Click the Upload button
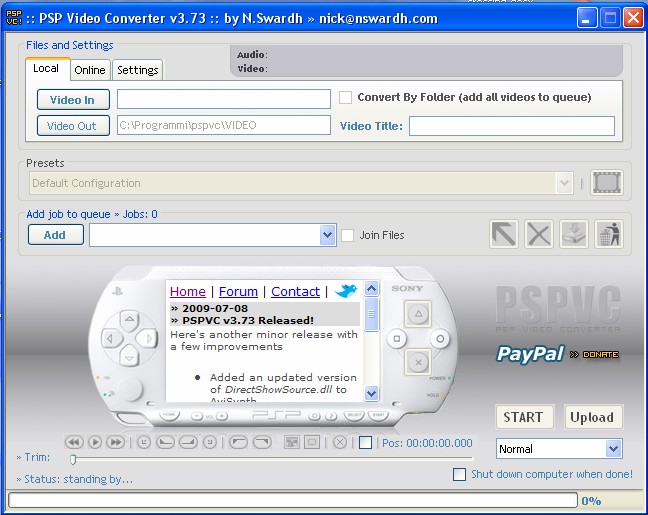 (593, 417)
